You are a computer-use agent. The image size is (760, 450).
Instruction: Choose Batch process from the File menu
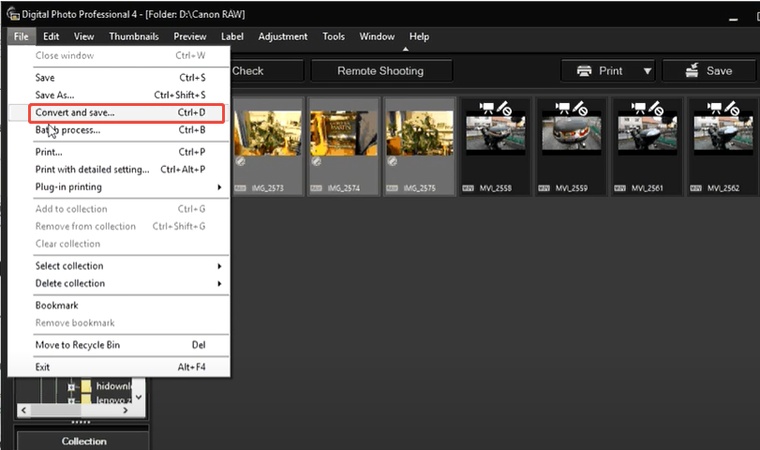119,130
